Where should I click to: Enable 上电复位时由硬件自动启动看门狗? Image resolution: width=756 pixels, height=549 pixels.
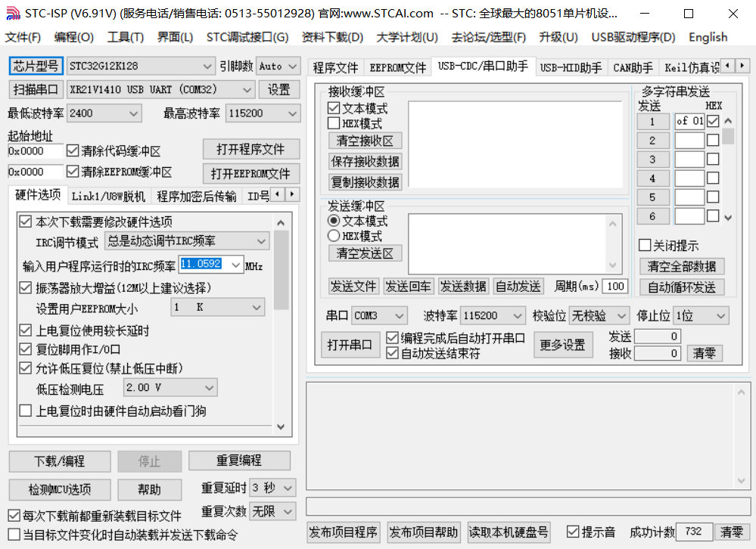pos(25,411)
